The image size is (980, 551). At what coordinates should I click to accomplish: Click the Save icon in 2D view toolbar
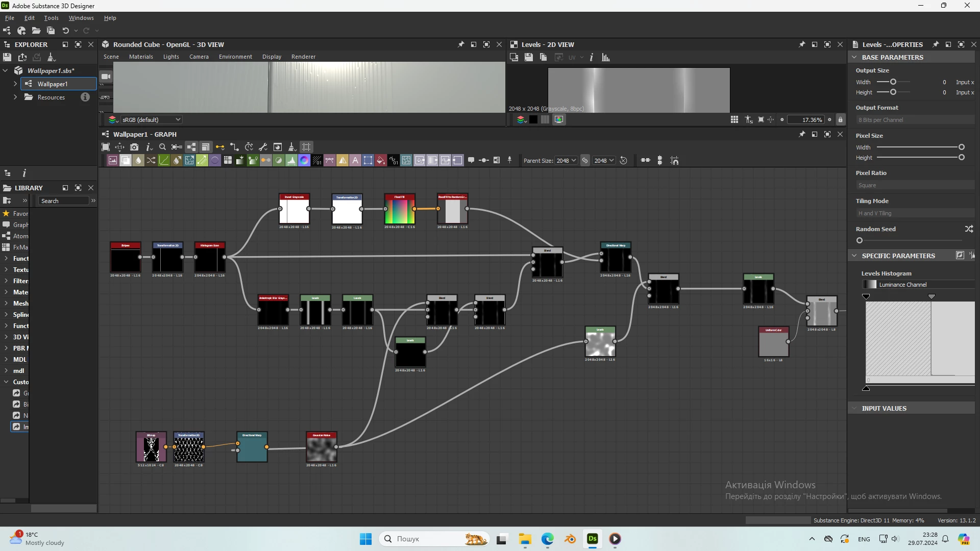[529, 58]
